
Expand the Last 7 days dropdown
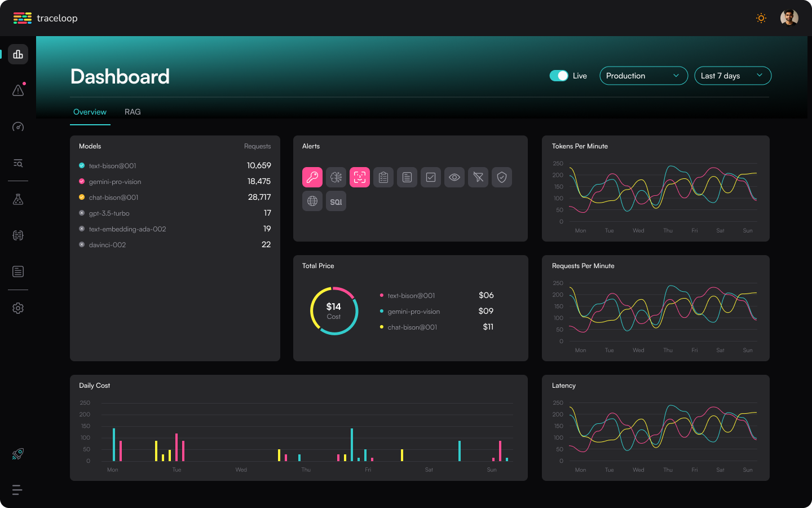click(732, 76)
